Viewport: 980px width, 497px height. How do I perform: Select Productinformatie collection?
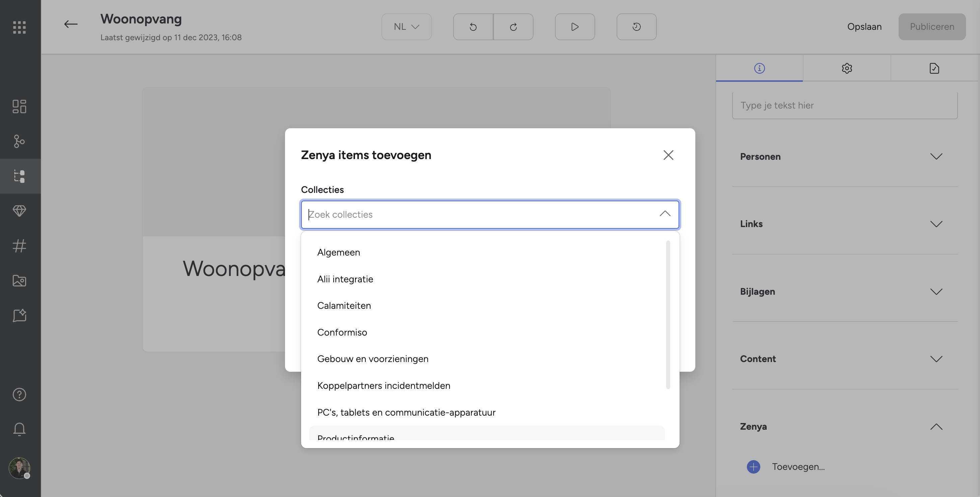tap(487, 434)
